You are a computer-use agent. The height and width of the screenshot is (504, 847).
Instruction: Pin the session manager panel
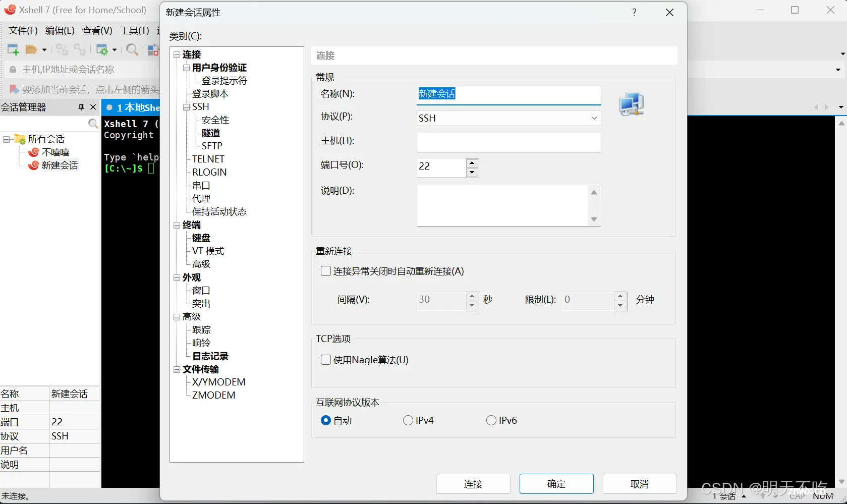click(81, 107)
